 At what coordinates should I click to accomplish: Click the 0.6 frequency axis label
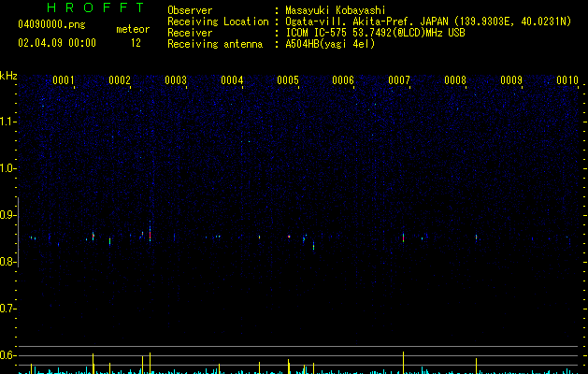click(x=7, y=355)
